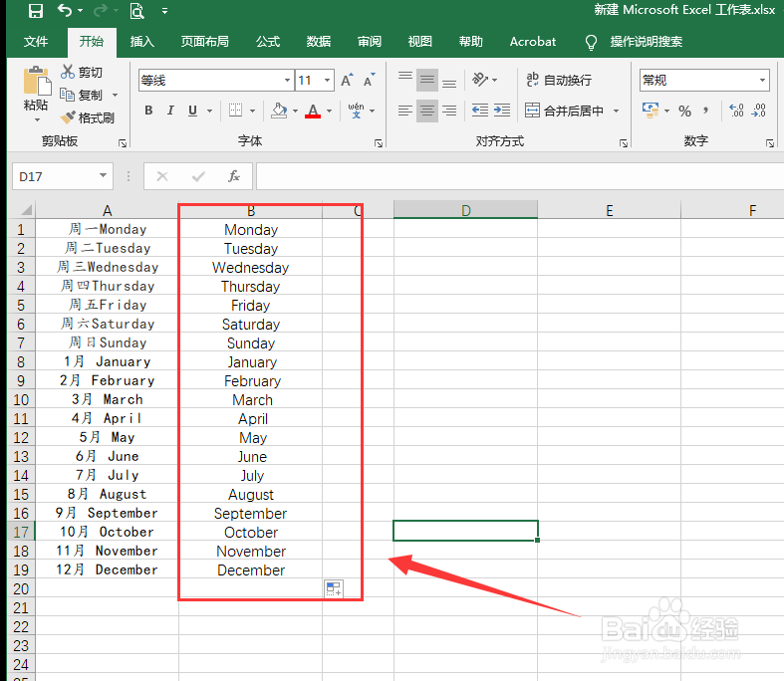Viewport: 784px width, 681px height.
Task: Open 对齐方式 dialog launcher
Action: [x=624, y=143]
